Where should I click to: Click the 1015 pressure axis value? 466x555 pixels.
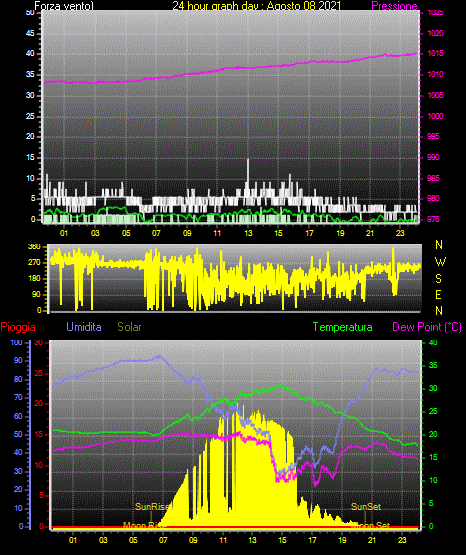click(435, 54)
